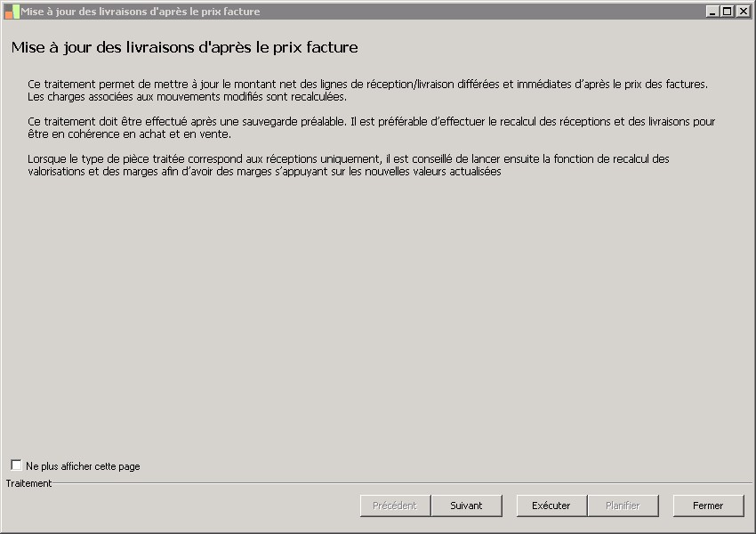Click the 'Traitement' section label
756x534 pixels.
[x=29, y=483]
